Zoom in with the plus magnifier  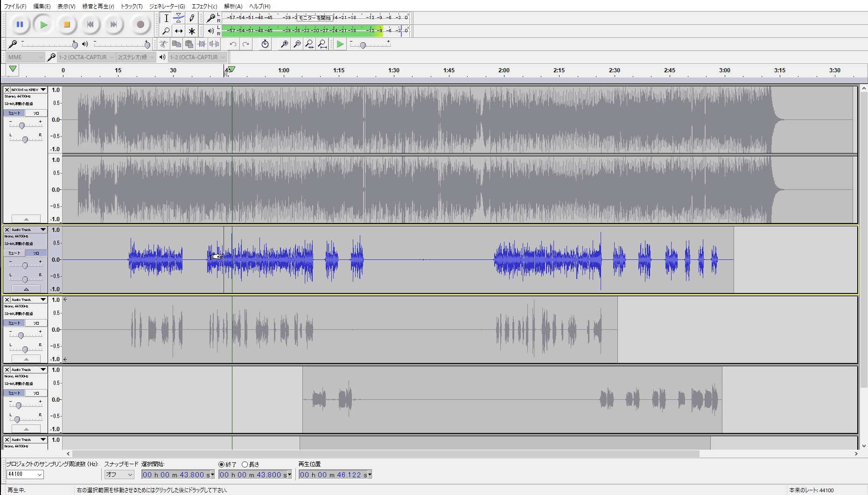(x=284, y=44)
